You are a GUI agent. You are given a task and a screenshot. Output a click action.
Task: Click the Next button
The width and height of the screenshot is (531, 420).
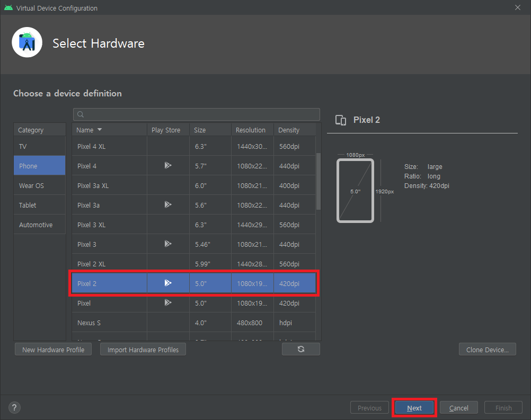[414, 408]
